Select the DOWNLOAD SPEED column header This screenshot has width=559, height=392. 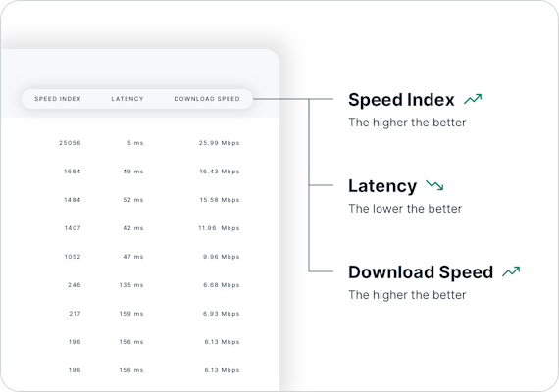pos(207,99)
